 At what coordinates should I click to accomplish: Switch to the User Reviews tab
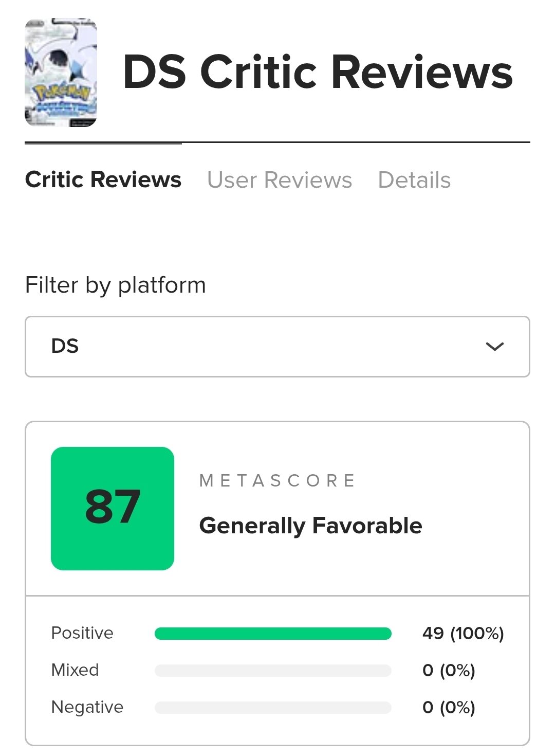coord(280,180)
